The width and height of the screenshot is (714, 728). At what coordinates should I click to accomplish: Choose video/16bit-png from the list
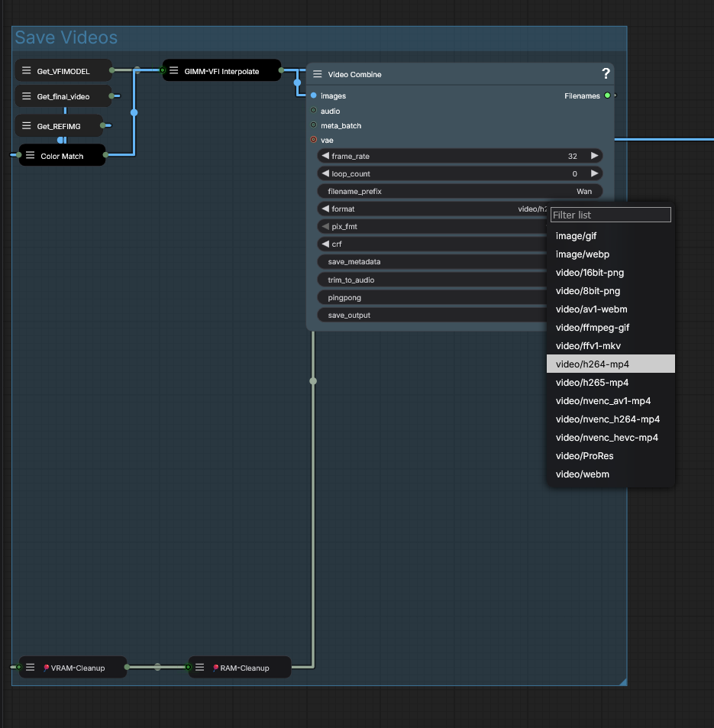point(610,273)
